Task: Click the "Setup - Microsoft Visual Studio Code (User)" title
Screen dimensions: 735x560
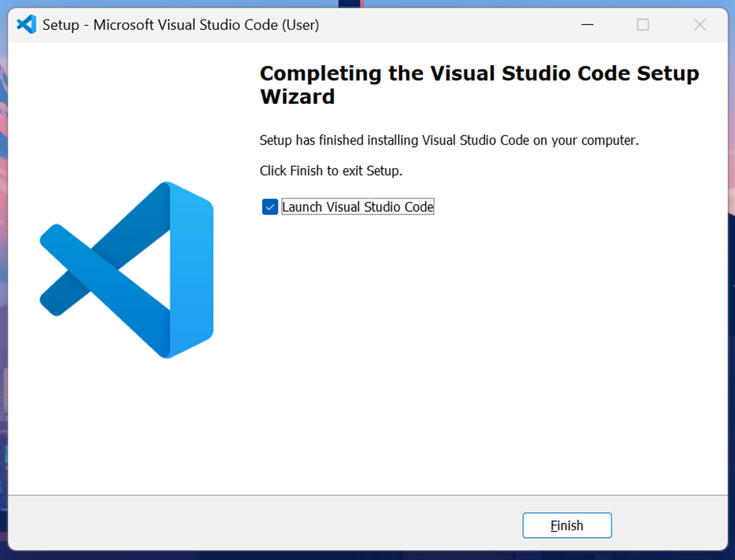Action: pyautogui.click(x=181, y=24)
